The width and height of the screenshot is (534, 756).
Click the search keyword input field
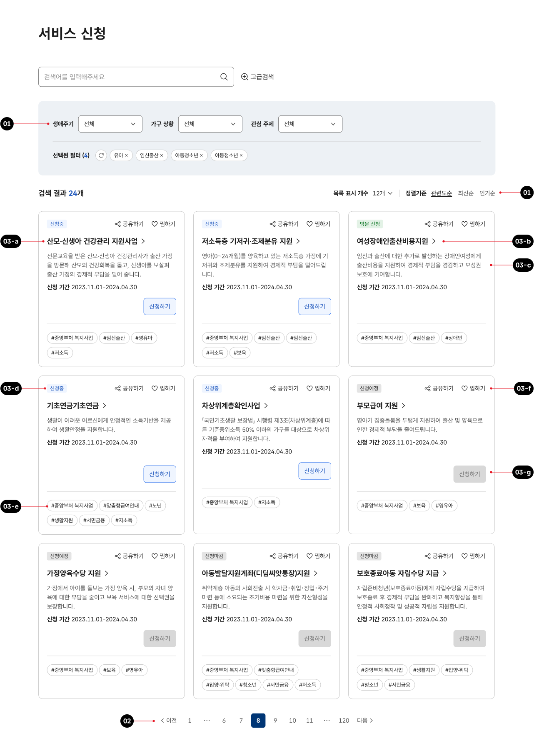pos(129,77)
